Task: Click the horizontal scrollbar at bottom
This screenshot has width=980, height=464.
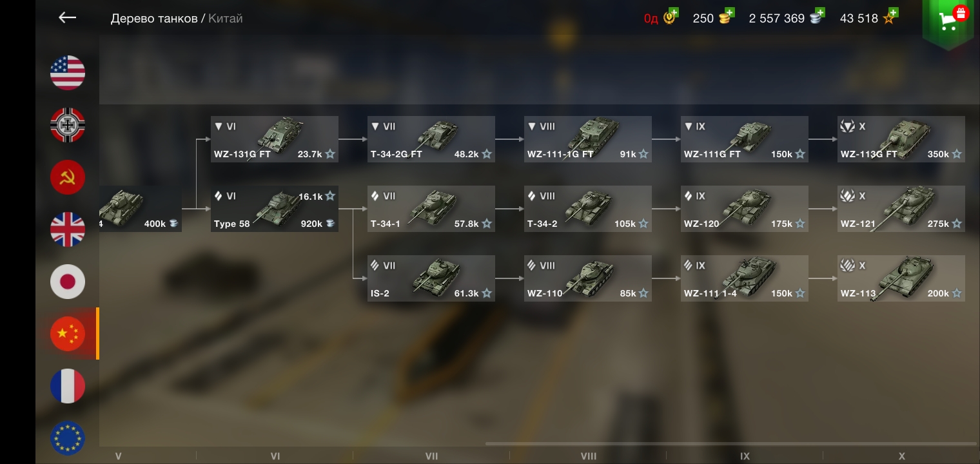Action: point(731,443)
